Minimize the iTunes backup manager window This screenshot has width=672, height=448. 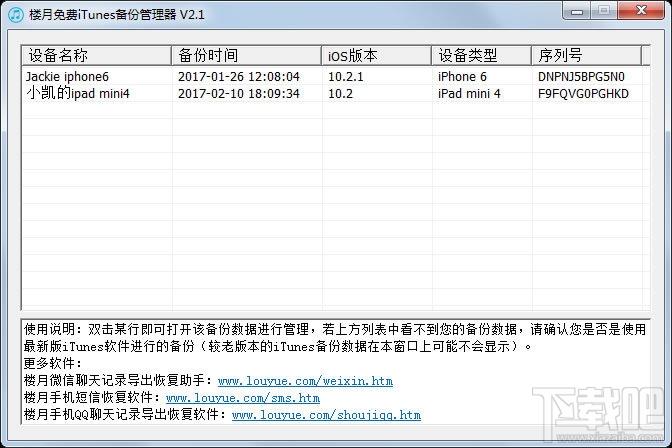pyautogui.click(x=577, y=11)
